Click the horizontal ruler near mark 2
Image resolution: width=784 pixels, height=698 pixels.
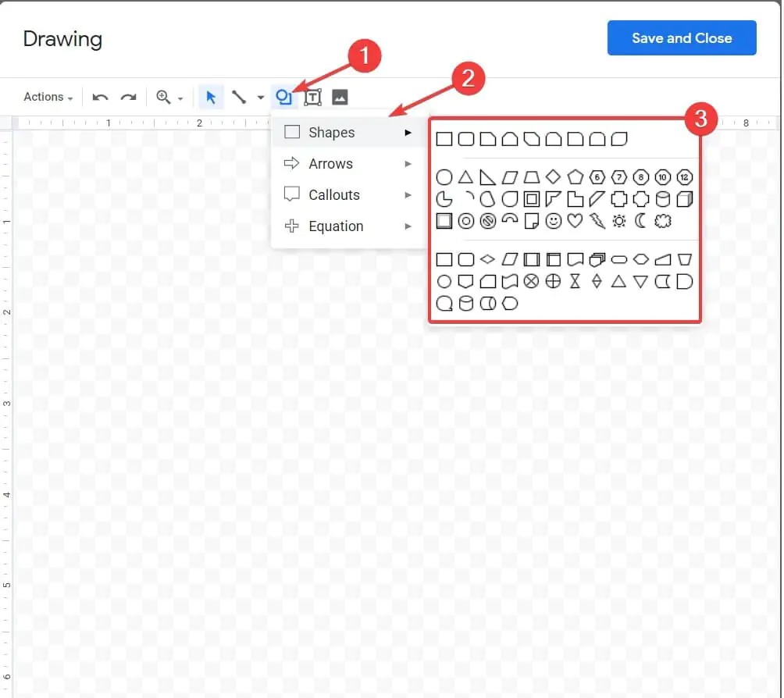[x=199, y=123]
